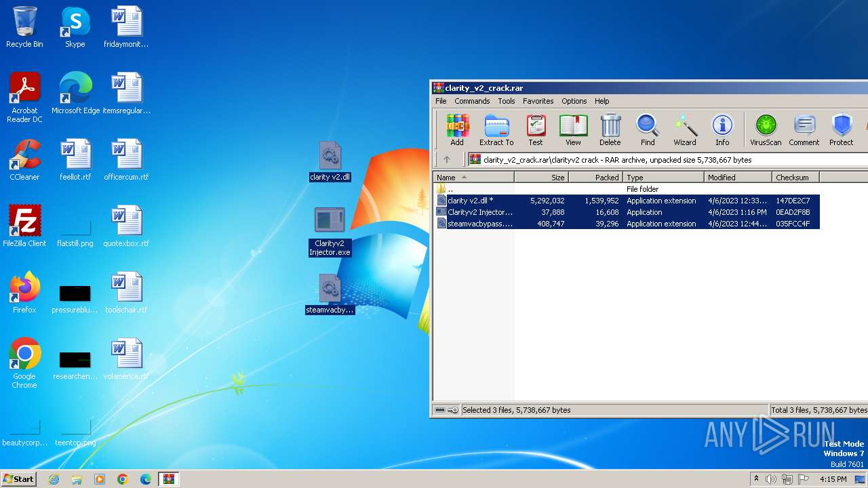Screen dimensions: 868x488
Task: Click the drive icon in WinRAR status bar
Action: pos(440,410)
